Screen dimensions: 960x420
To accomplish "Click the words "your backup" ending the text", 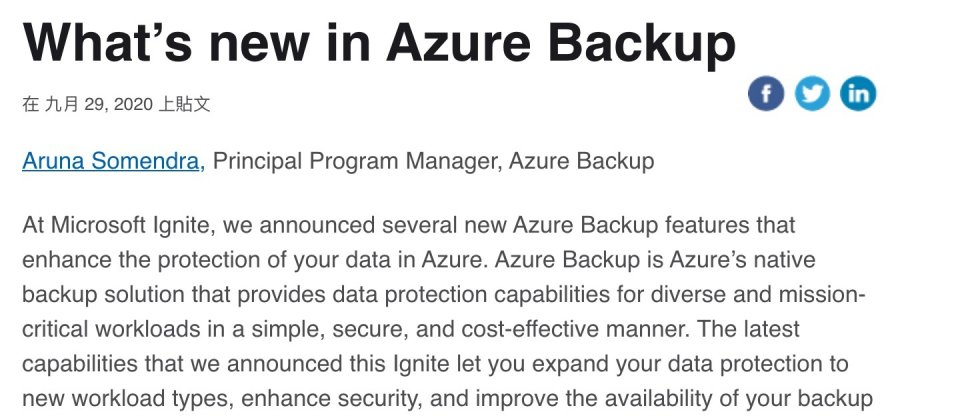I will coord(808,399).
